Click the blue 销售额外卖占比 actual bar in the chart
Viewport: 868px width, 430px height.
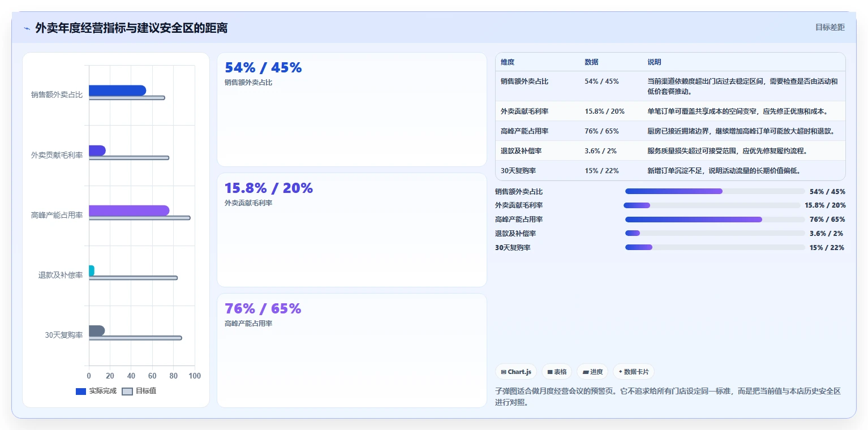(117, 91)
